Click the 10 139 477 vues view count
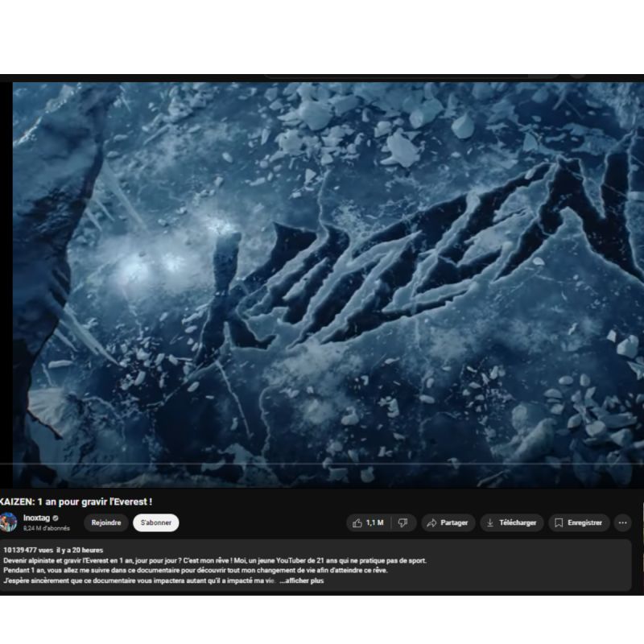Viewport: 644px width, 644px height. pyautogui.click(x=28, y=551)
